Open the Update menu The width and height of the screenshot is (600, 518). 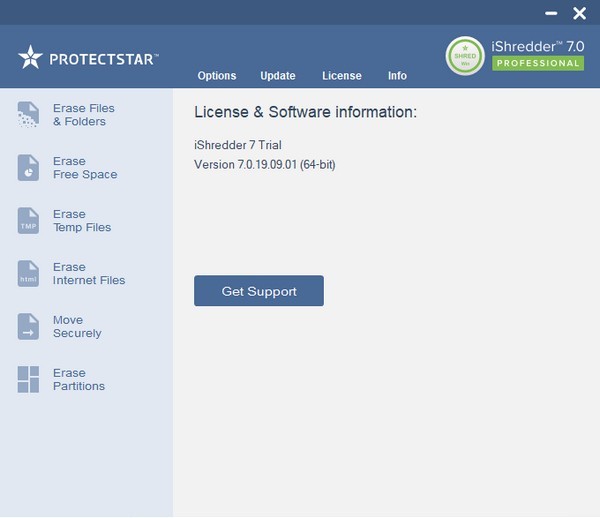(278, 76)
